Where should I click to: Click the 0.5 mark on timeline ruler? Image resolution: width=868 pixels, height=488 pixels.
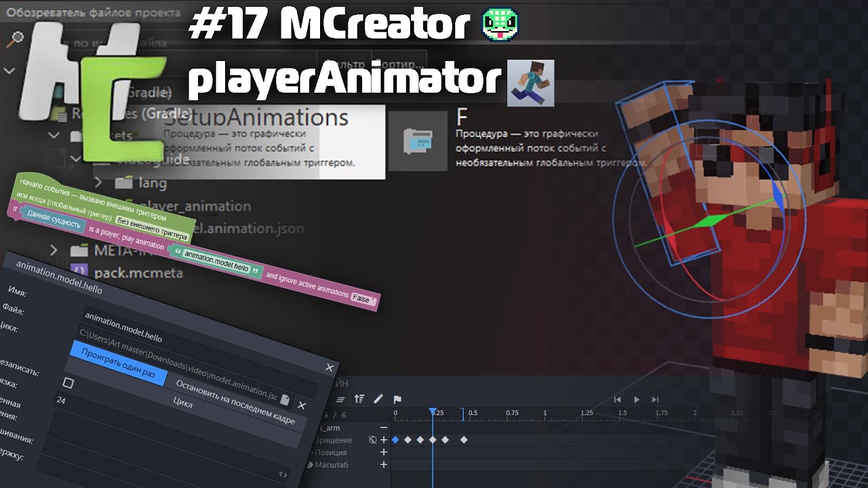coord(473,413)
